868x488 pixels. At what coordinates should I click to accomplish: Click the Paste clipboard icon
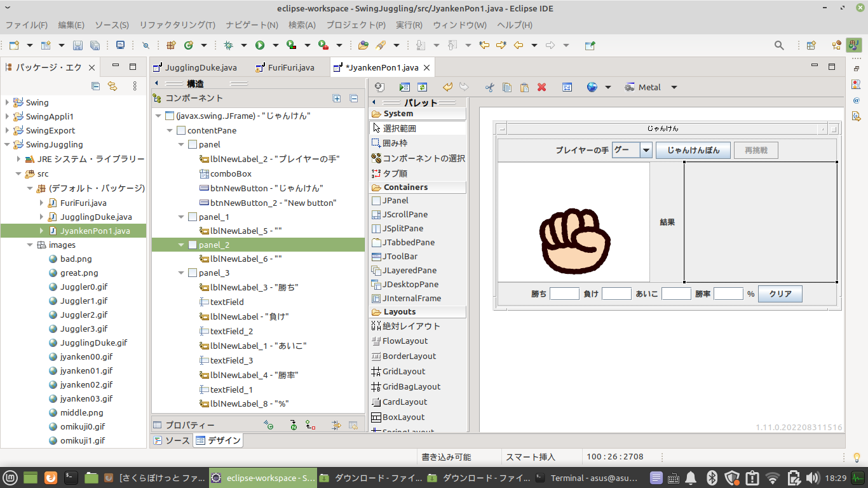click(x=524, y=87)
